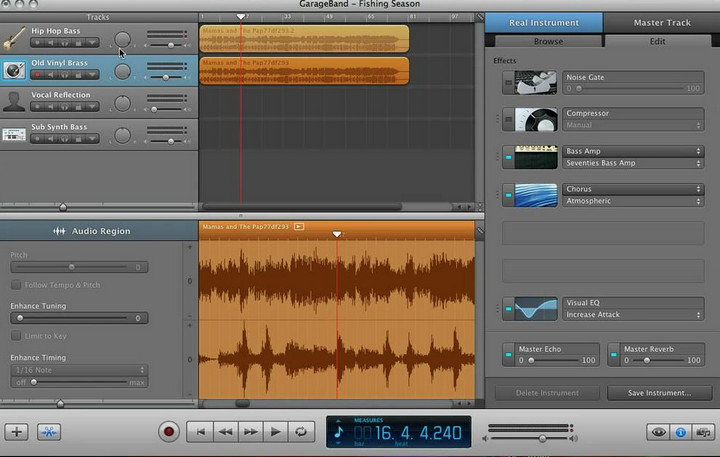The image size is (720, 457).
Task: Turn off the Chorus effect toggle
Action: tap(507, 195)
